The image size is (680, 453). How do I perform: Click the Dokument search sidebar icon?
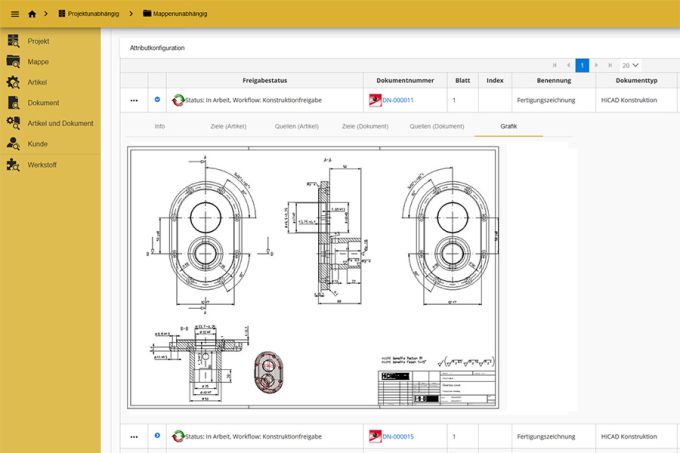pyautogui.click(x=13, y=103)
